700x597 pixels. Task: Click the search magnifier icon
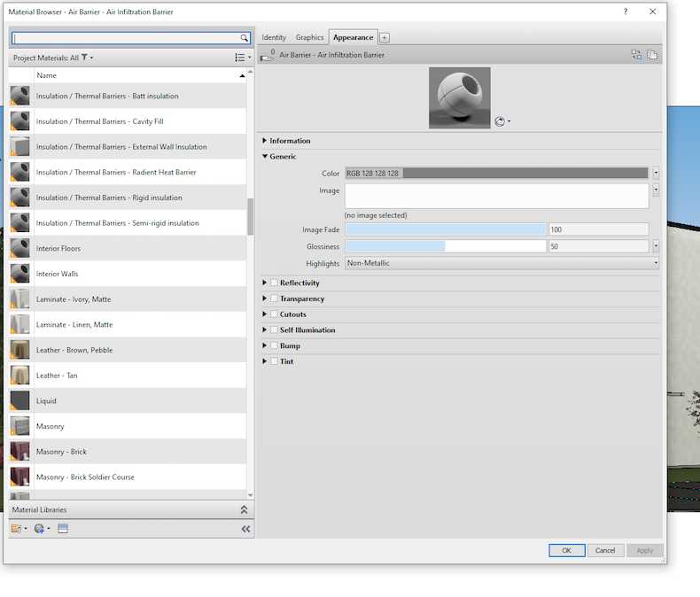coord(245,38)
